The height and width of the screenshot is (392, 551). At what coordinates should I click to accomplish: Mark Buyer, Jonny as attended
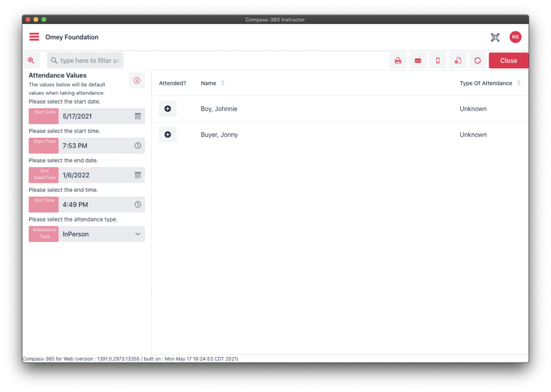167,134
